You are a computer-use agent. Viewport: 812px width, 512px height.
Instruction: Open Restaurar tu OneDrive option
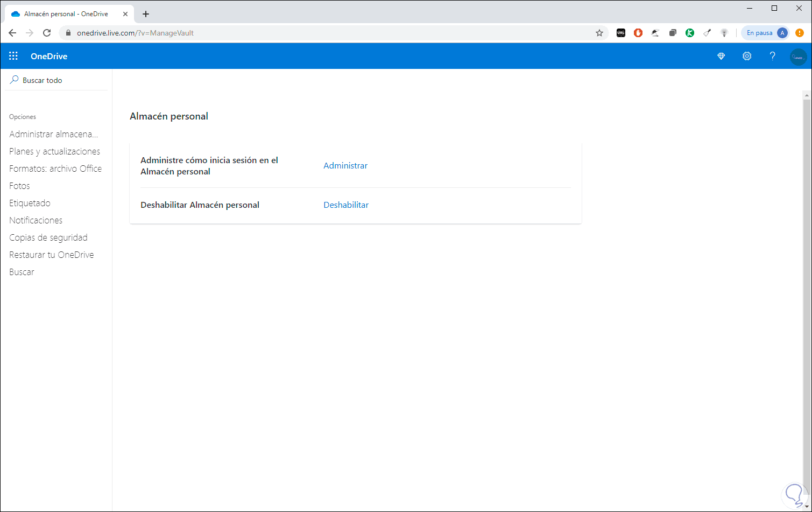[52, 255]
